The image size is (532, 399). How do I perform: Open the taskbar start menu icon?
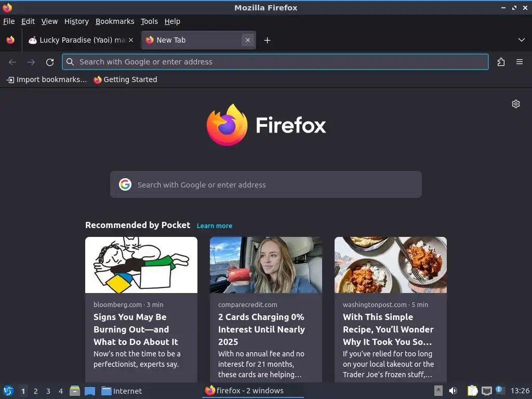point(8,391)
